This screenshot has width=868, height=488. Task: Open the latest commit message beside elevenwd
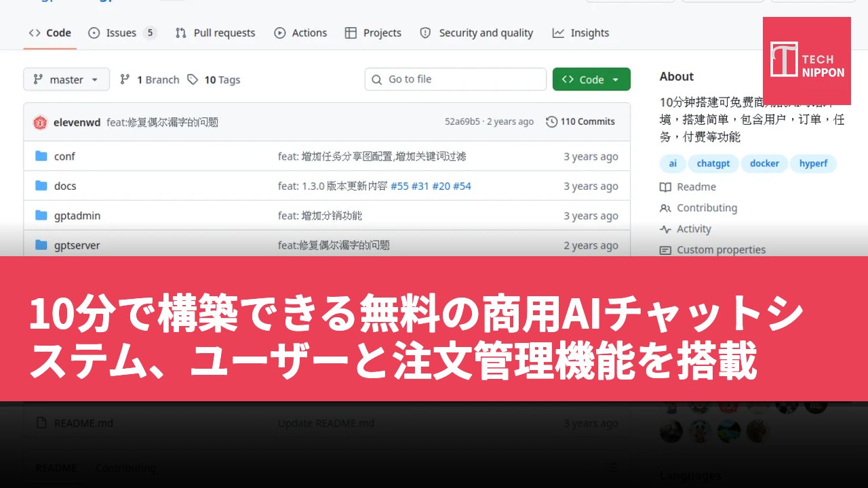[x=163, y=122]
